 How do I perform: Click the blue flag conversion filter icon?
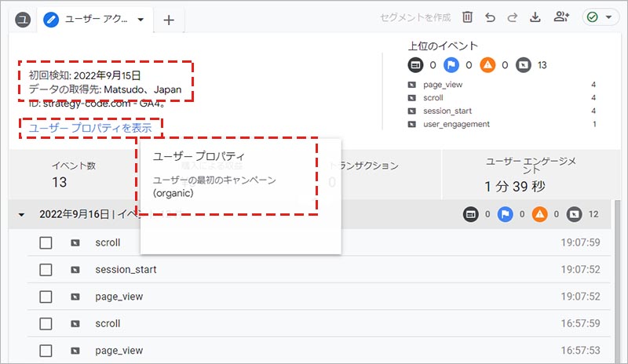(x=451, y=64)
